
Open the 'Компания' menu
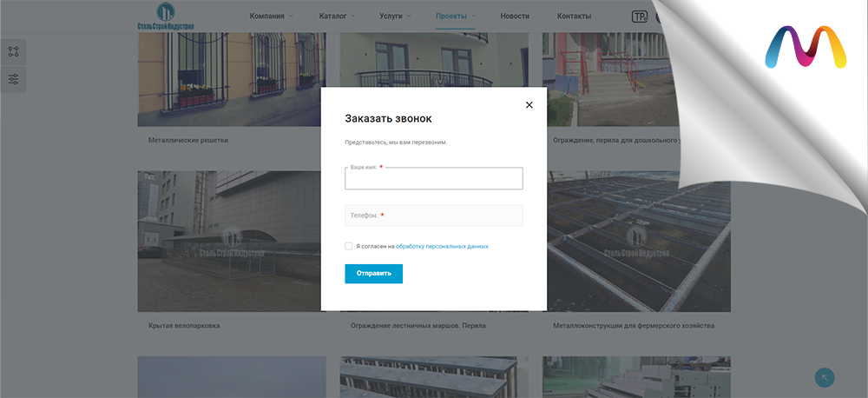266,16
